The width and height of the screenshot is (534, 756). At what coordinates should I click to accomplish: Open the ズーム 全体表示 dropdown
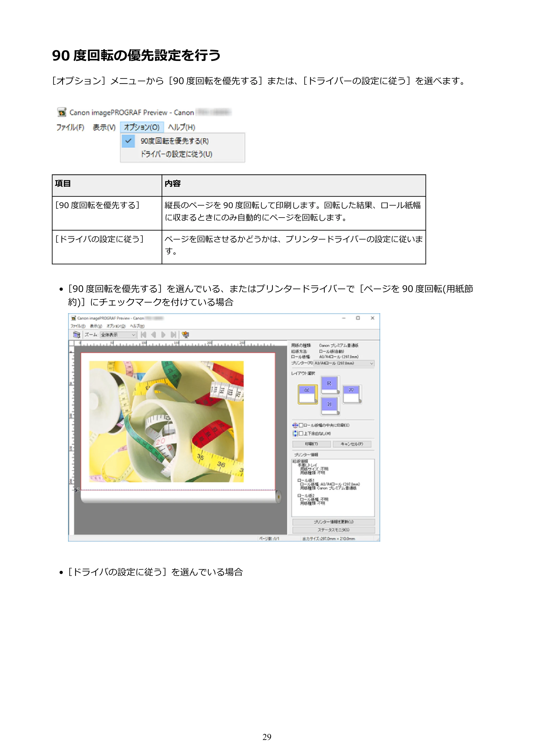pyautogui.click(x=118, y=335)
